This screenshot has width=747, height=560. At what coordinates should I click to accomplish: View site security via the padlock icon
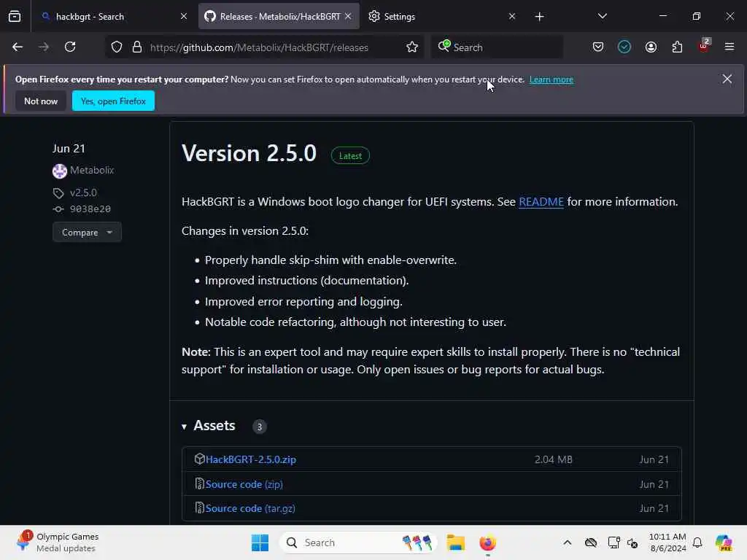point(137,47)
